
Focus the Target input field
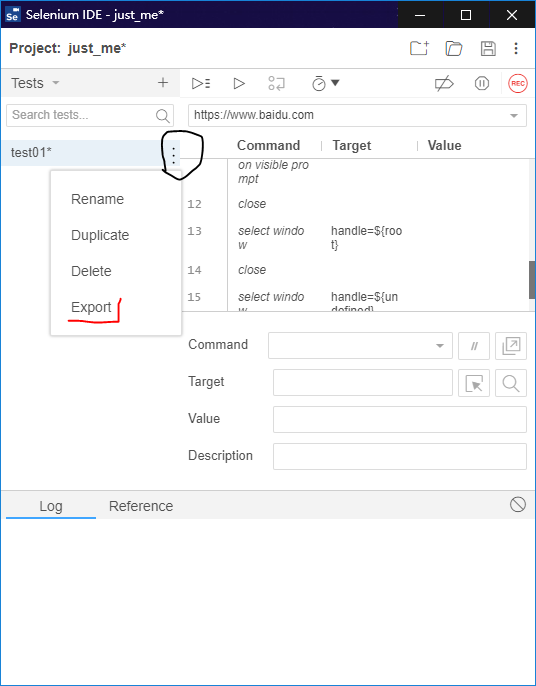(363, 383)
